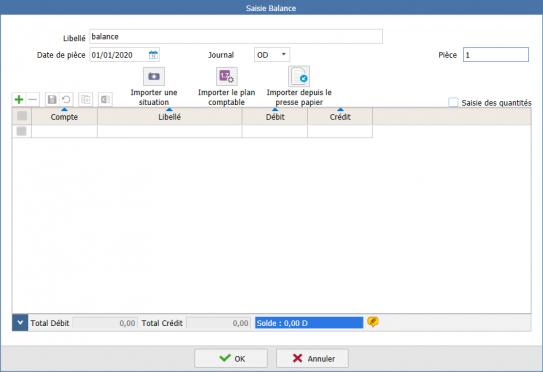This screenshot has width=543, height=372.
Task: Open the Journal OD dropdown
Action: 272,55
